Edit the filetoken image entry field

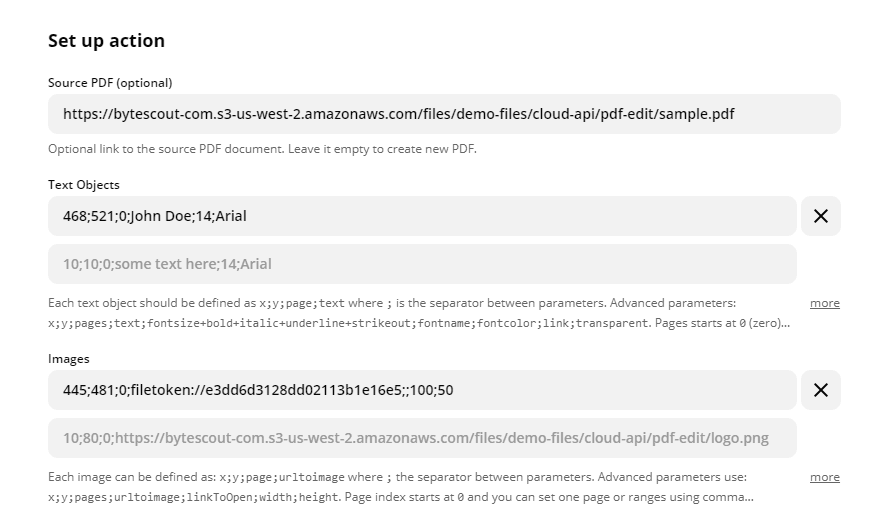pyautogui.click(x=422, y=390)
